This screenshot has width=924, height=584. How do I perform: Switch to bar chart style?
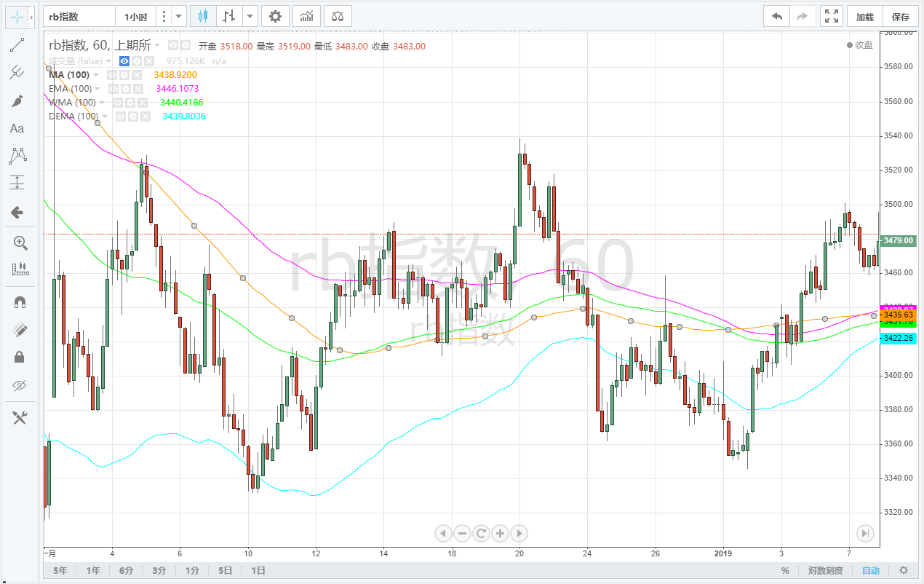228,16
